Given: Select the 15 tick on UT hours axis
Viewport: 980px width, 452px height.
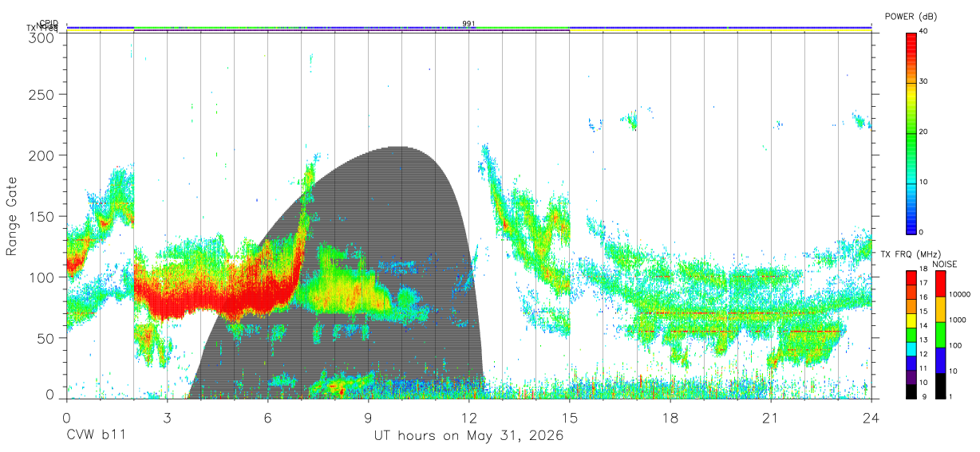Looking at the screenshot, I should click(570, 417).
